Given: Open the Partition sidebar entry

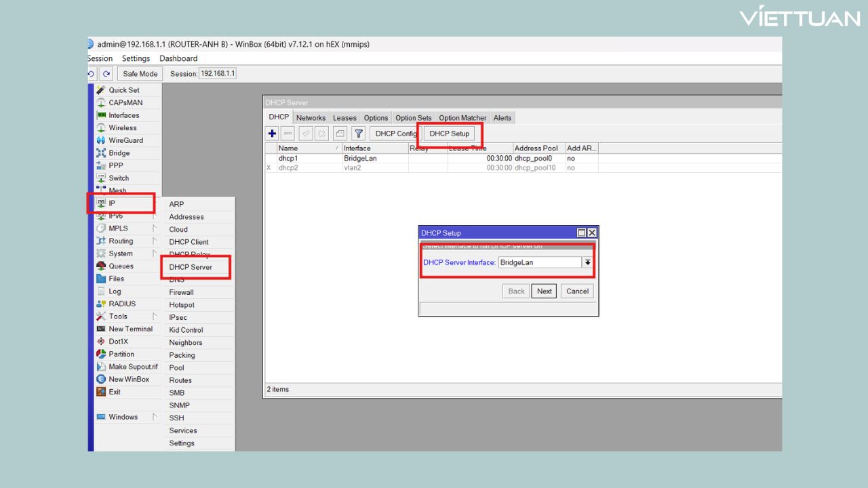Looking at the screenshot, I should coord(121,354).
